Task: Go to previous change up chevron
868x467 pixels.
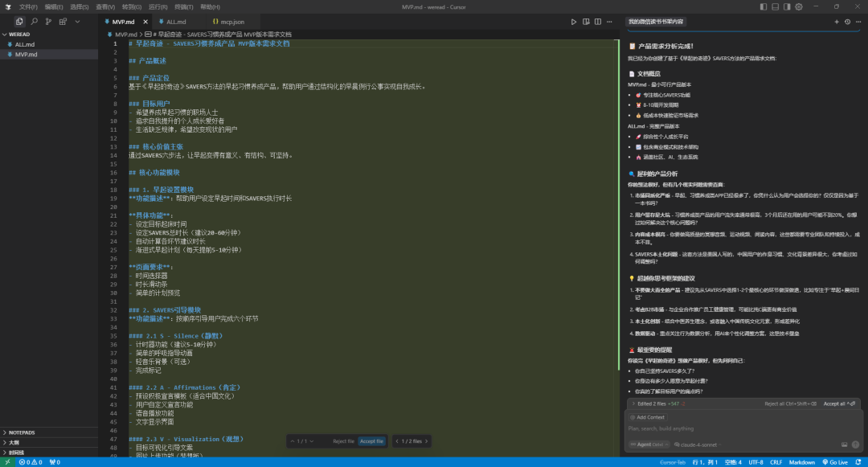Action: [293, 441]
